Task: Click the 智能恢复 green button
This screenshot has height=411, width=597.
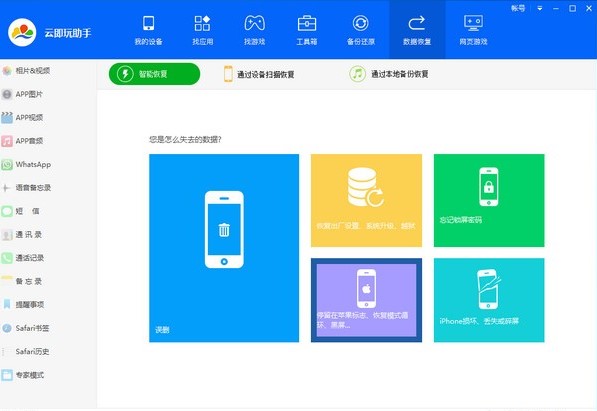Action: click(x=154, y=74)
